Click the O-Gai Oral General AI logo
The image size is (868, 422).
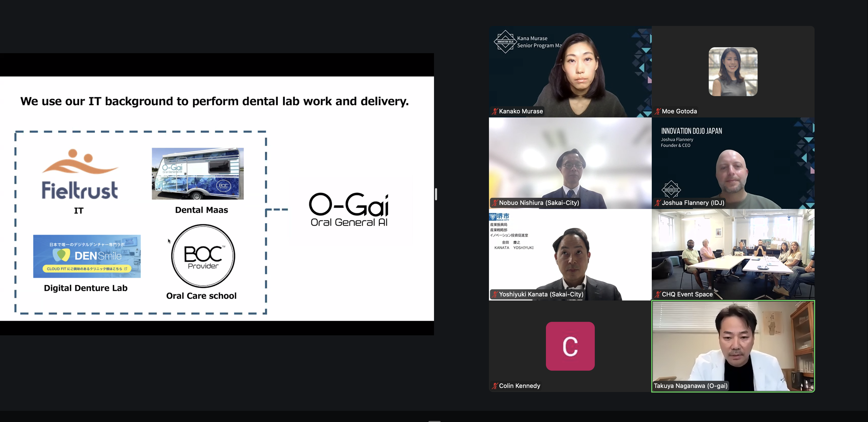pos(349,209)
